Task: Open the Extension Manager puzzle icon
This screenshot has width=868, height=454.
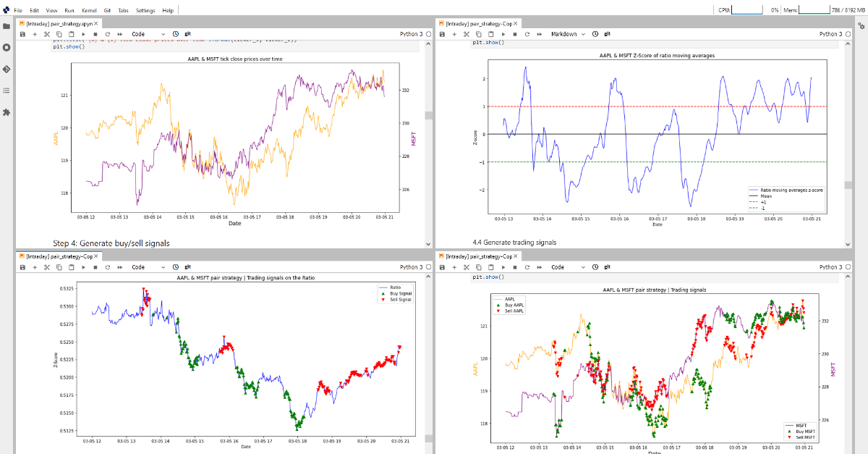Action: (x=7, y=112)
